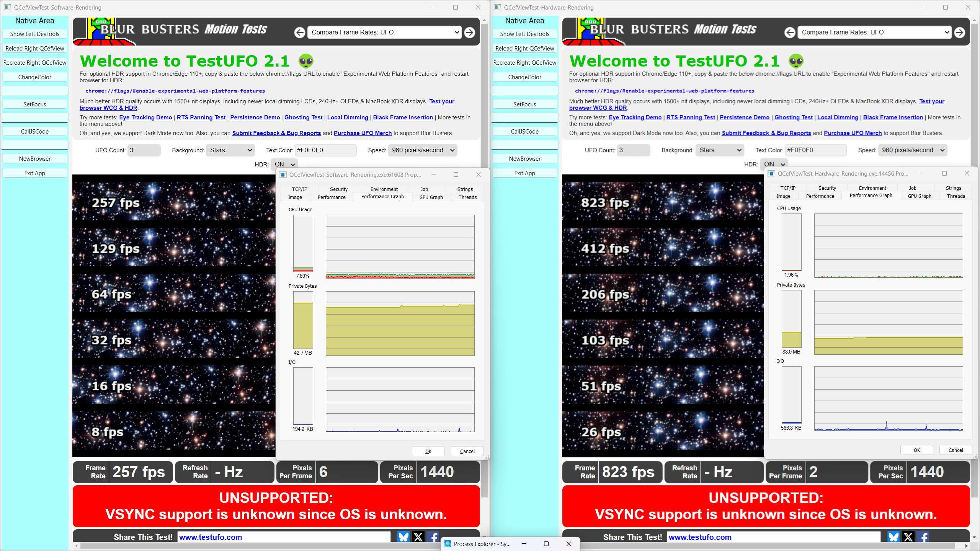Select the UFO Count input field on left
Viewport: 980px width, 551px height.
(x=139, y=150)
